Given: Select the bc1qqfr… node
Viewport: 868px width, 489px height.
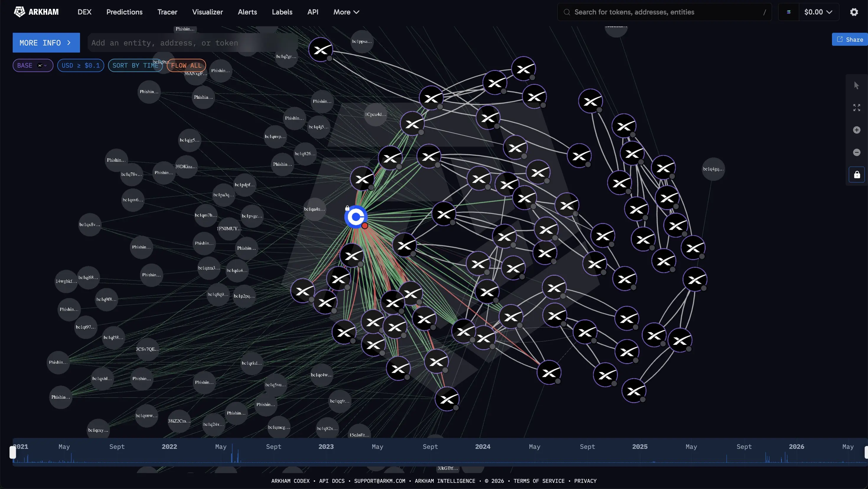Looking at the screenshot, I should pos(340,401).
